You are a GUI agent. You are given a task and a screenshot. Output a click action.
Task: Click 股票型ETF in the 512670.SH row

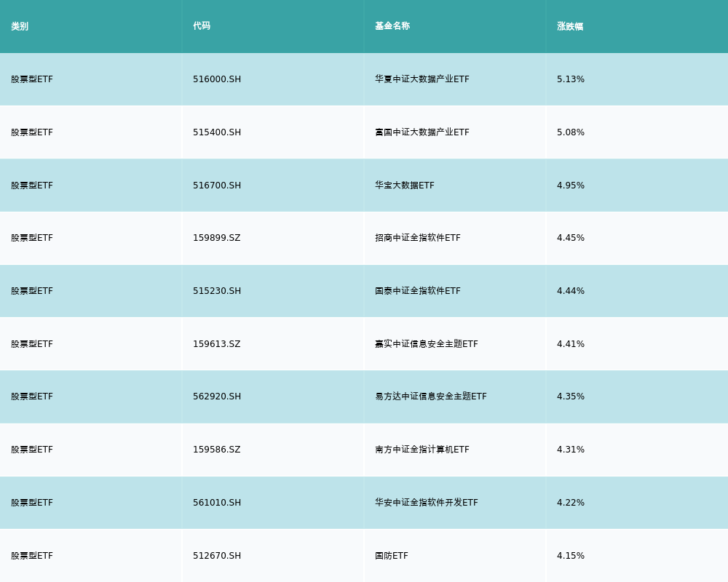32,556
